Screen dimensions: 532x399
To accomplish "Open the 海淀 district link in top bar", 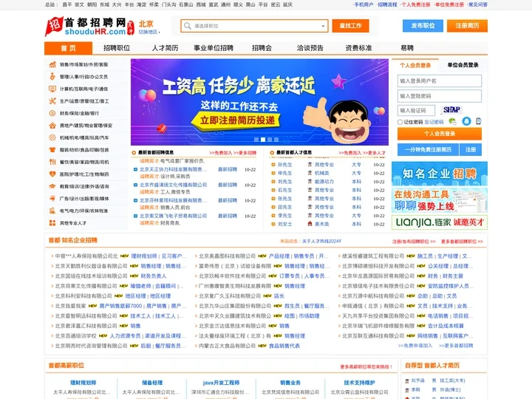I will (x=141, y=4).
